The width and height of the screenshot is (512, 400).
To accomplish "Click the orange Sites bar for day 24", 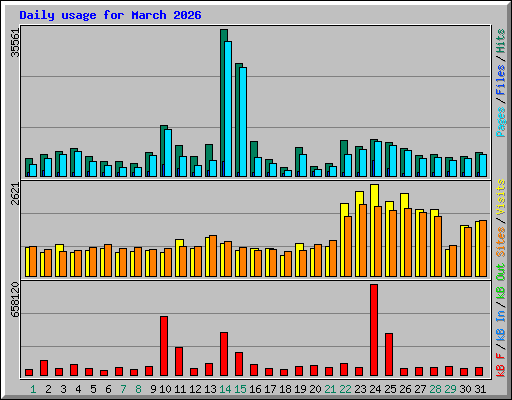I will tap(378, 242).
